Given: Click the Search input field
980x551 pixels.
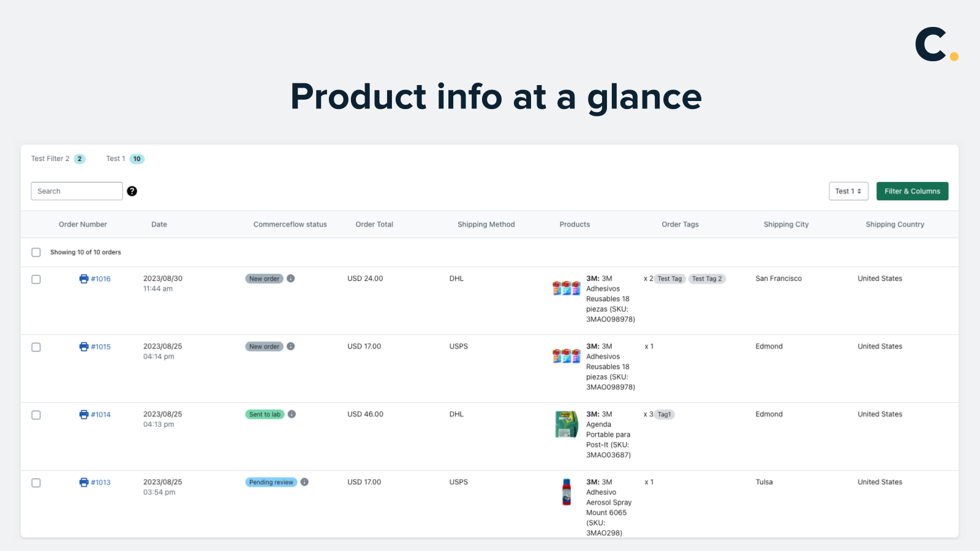Looking at the screenshot, I should point(77,191).
